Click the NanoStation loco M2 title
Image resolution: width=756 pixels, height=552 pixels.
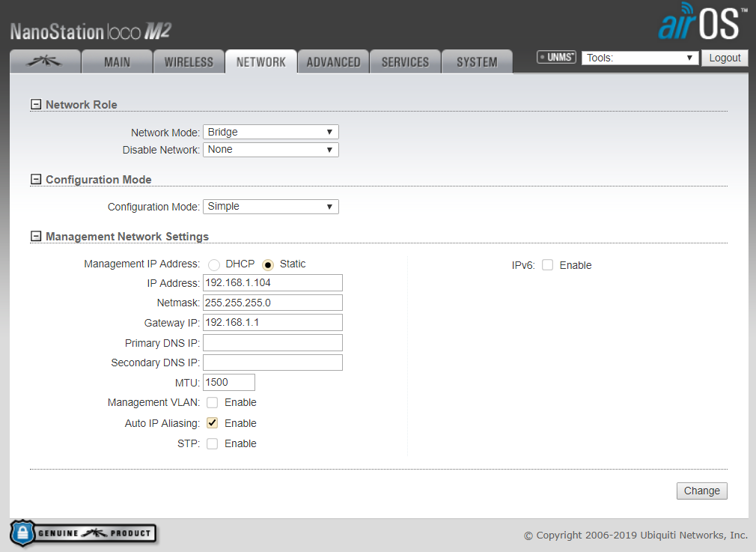pyautogui.click(x=91, y=32)
